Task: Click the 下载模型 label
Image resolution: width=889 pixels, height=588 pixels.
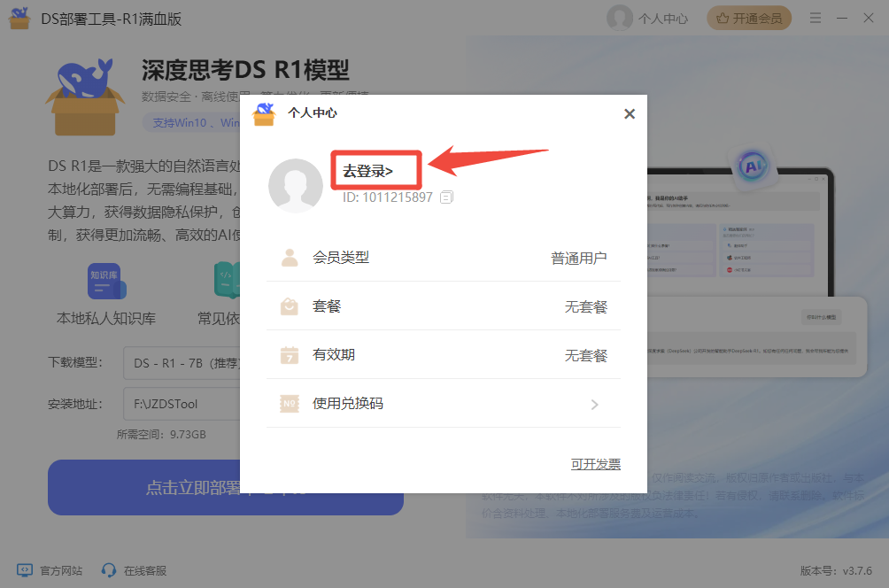Action: point(75,362)
